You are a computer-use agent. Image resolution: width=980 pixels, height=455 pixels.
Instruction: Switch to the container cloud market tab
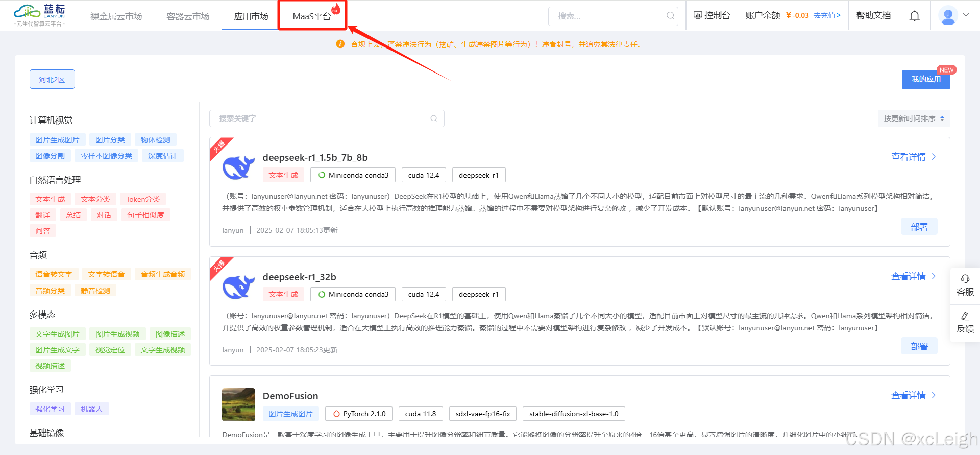click(188, 16)
